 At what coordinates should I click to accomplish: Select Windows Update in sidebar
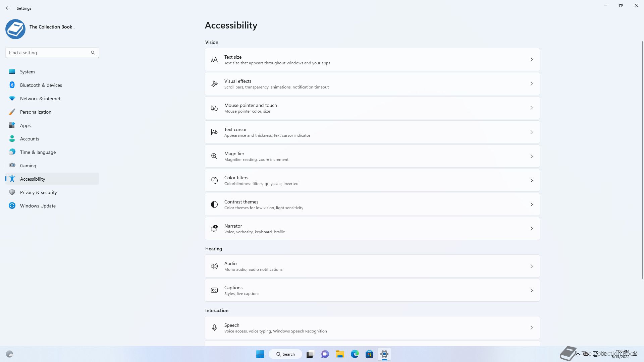52,205
